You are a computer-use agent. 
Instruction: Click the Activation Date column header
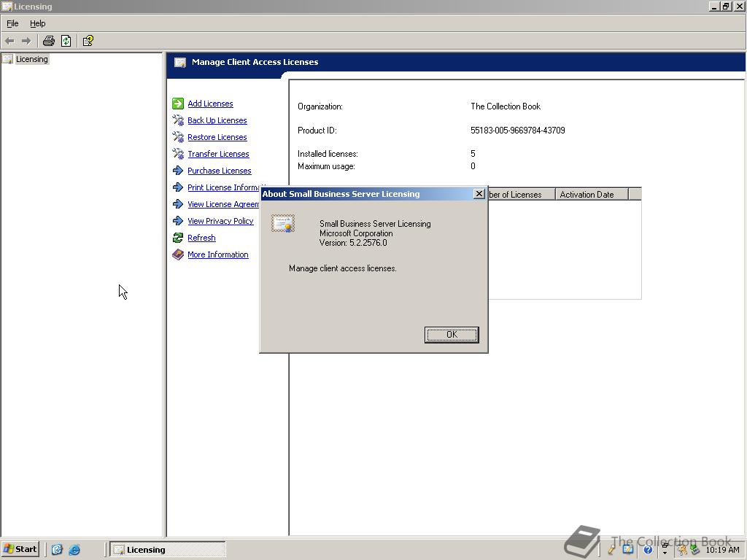coord(592,194)
